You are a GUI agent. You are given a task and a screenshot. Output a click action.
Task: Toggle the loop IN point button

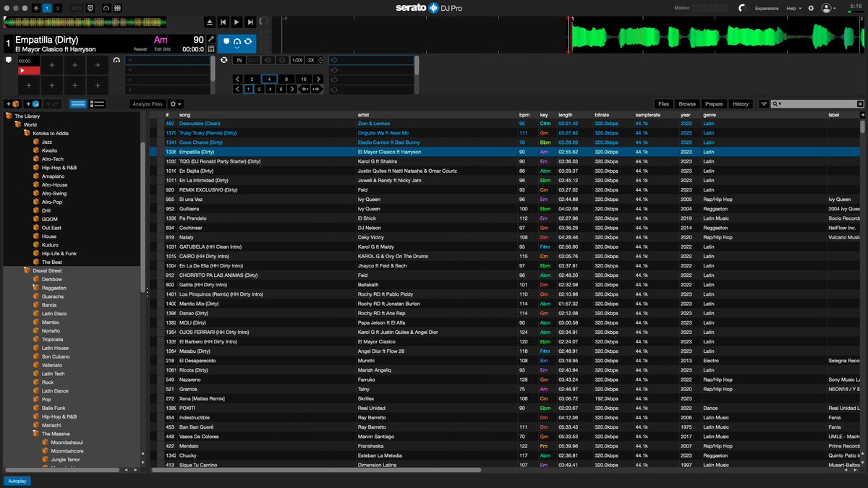[239, 60]
